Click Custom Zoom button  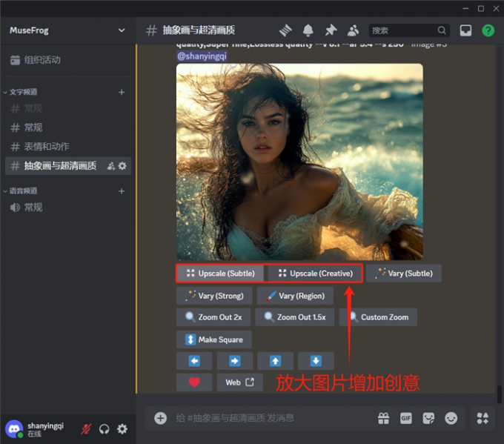tap(378, 317)
